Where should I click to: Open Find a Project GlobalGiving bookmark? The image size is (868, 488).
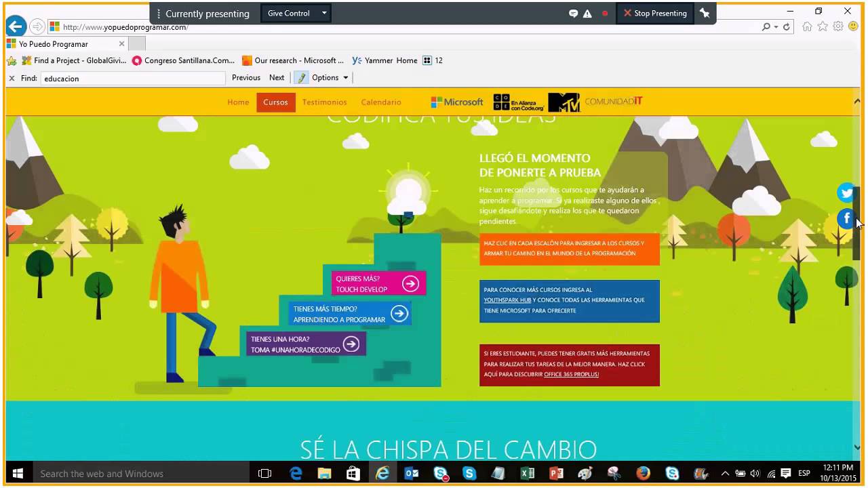(x=74, y=60)
